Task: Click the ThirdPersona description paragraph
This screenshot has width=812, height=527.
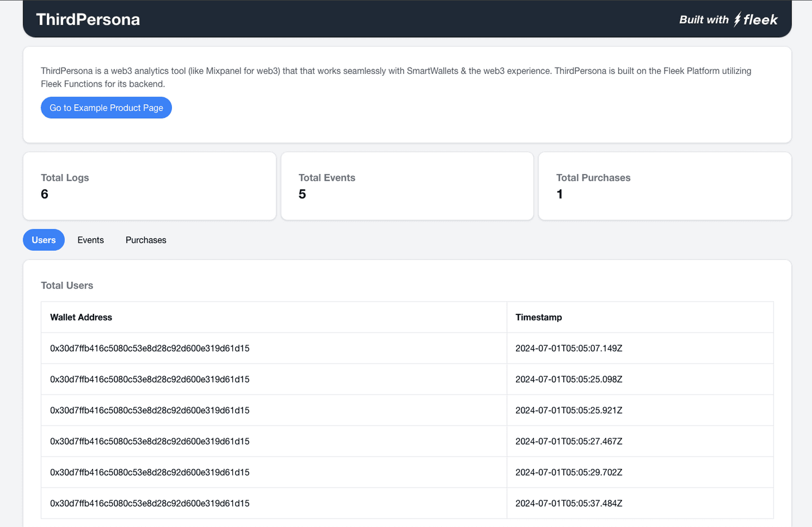Action: pos(396,77)
